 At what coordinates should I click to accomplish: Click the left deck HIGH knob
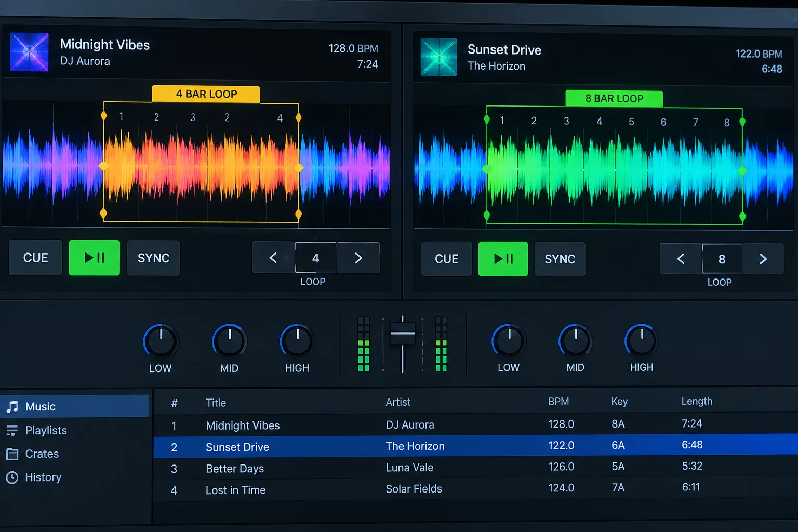click(297, 341)
